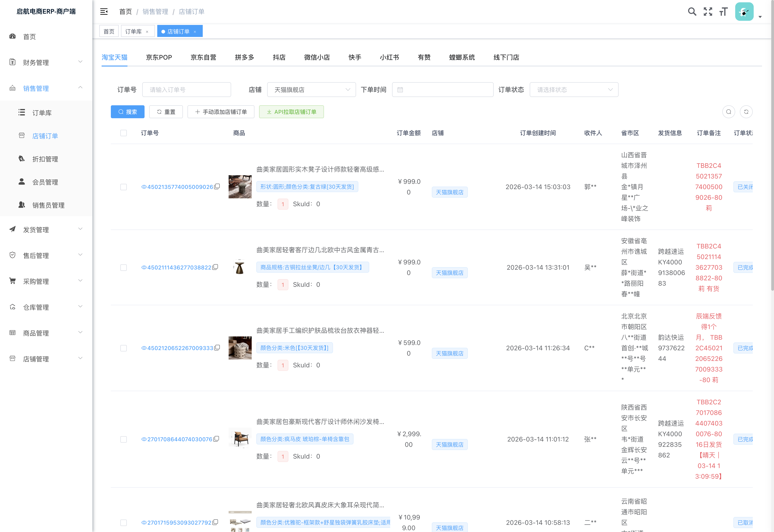Expand the 财务管理 sidebar menu
774x532 pixels.
click(x=46, y=62)
